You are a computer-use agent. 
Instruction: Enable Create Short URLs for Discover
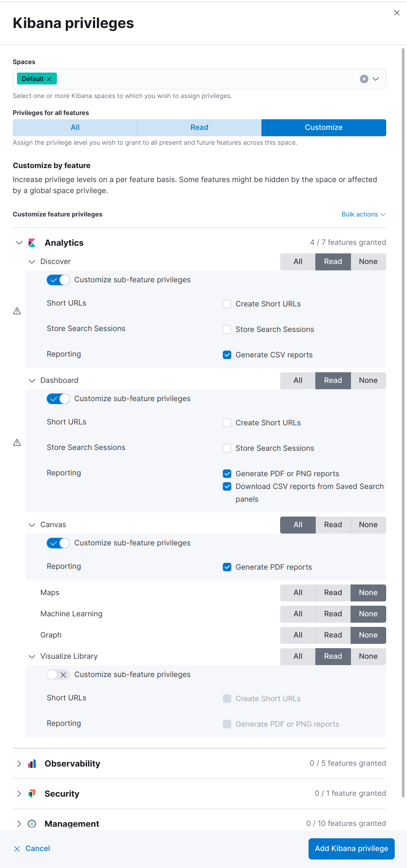click(227, 303)
